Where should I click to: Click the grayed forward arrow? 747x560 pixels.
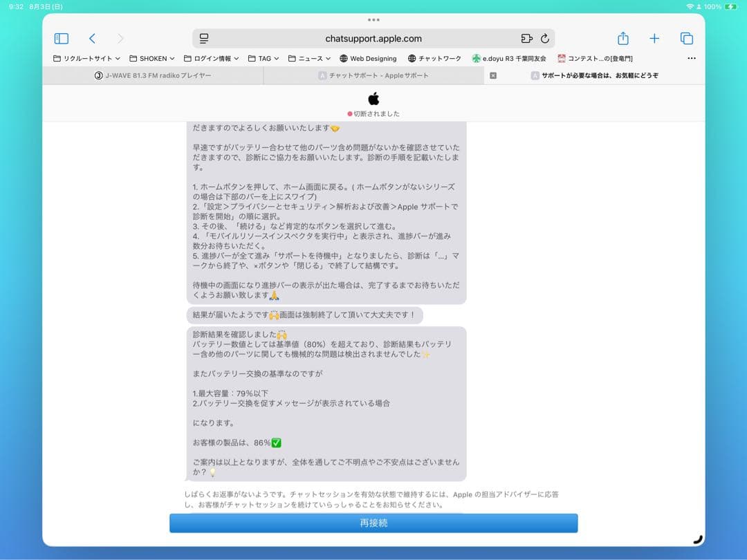pos(120,39)
